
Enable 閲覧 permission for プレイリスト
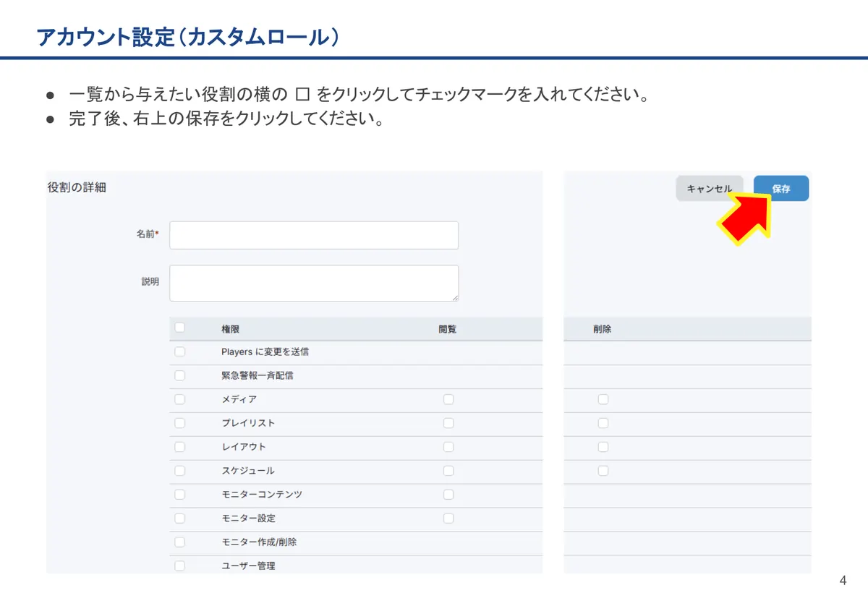(x=448, y=423)
